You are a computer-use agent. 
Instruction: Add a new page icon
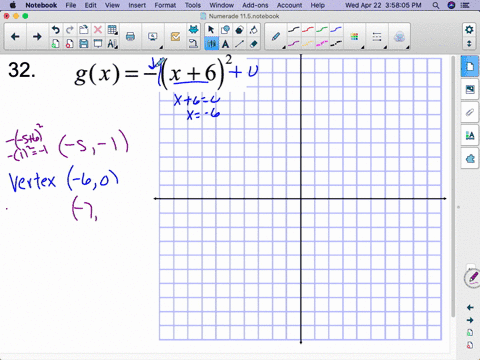[x=55, y=44]
